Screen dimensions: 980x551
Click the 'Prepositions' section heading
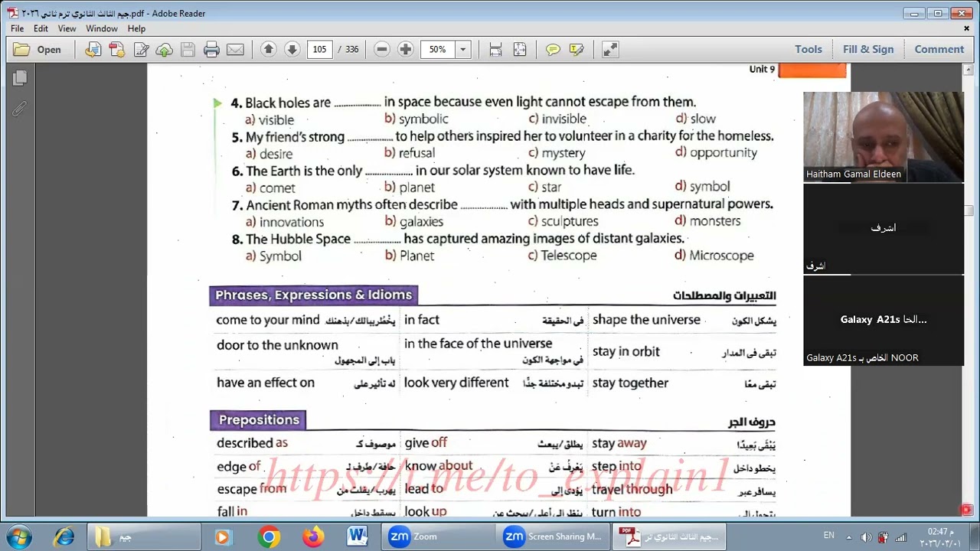coord(259,419)
